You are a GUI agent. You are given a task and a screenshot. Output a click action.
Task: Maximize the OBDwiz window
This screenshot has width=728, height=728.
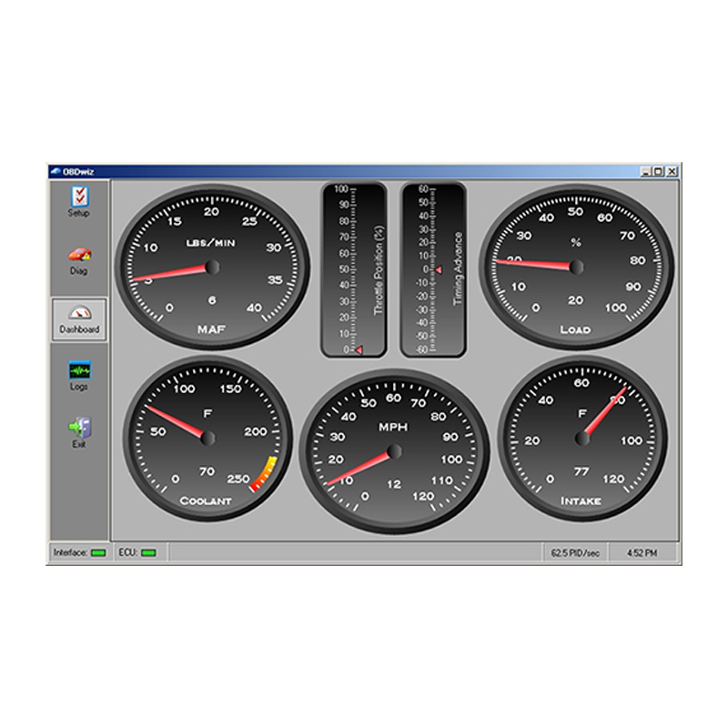[x=658, y=172]
